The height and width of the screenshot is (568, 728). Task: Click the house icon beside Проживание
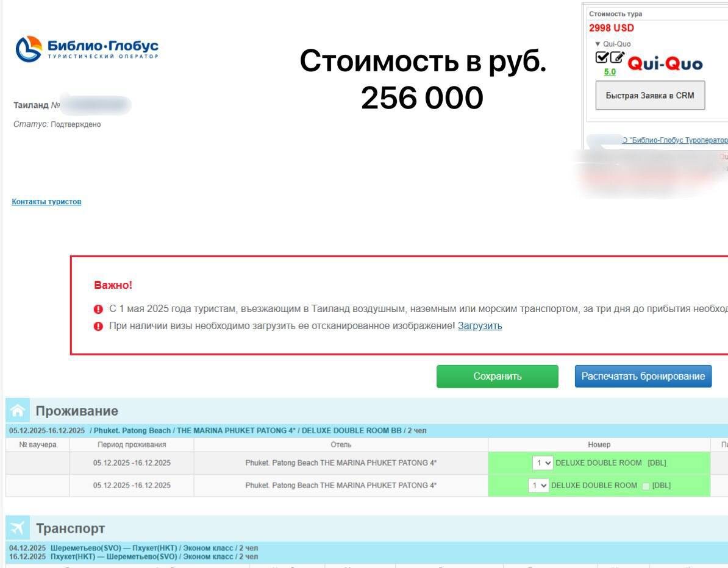click(x=18, y=410)
